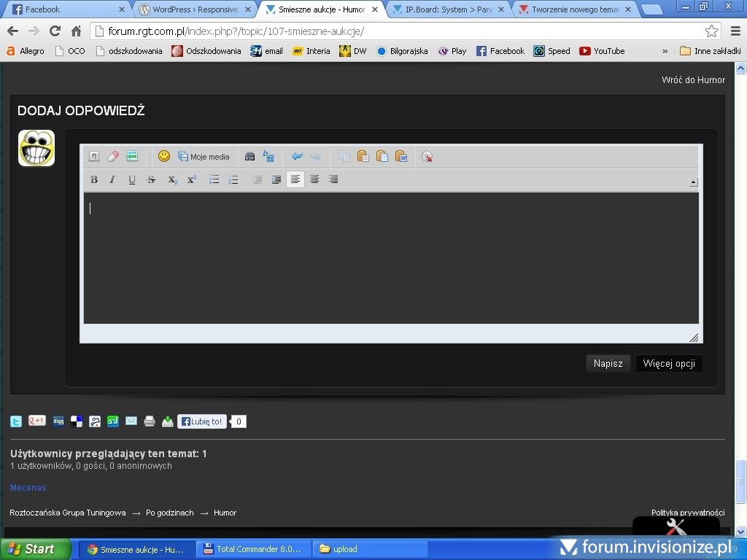Click the Wróć do Humor link
This screenshot has width=747, height=560.
coord(693,79)
